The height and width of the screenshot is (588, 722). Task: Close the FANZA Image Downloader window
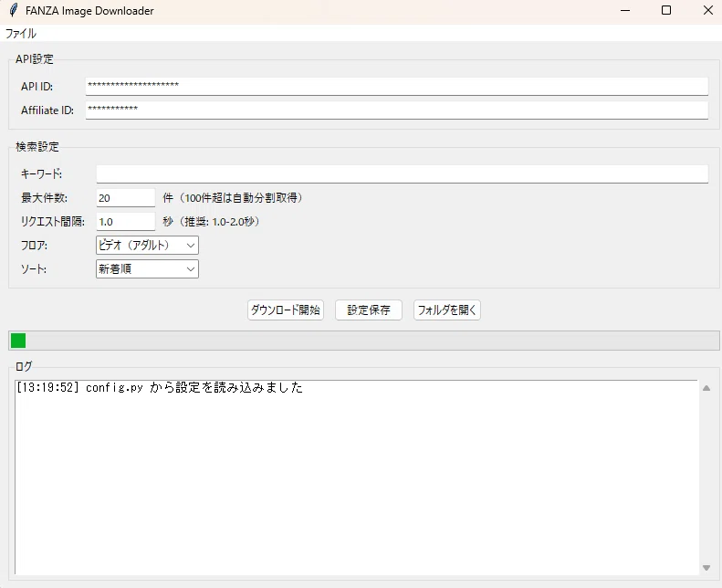[x=708, y=10]
